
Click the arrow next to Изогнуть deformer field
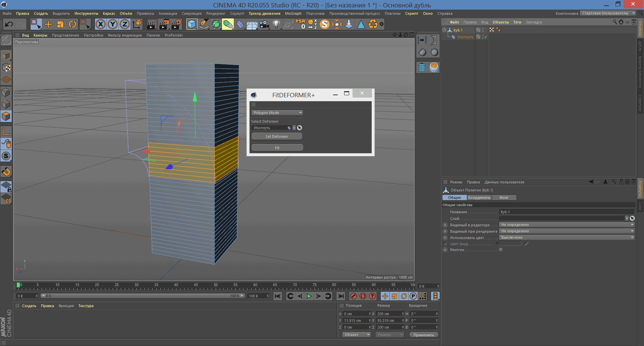coord(294,128)
